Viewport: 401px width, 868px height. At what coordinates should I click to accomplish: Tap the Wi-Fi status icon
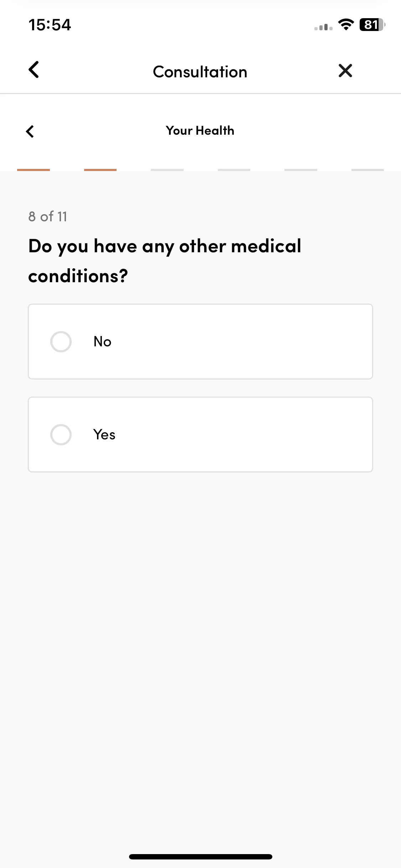click(345, 25)
